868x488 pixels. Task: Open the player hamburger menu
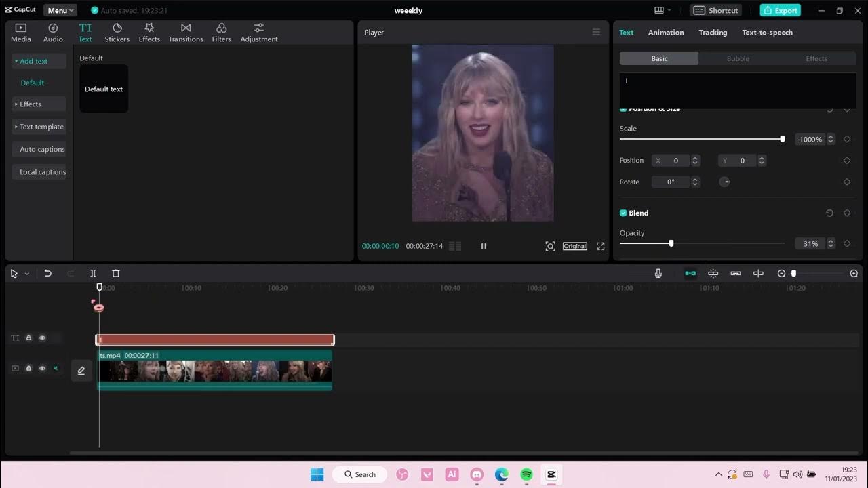point(596,32)
